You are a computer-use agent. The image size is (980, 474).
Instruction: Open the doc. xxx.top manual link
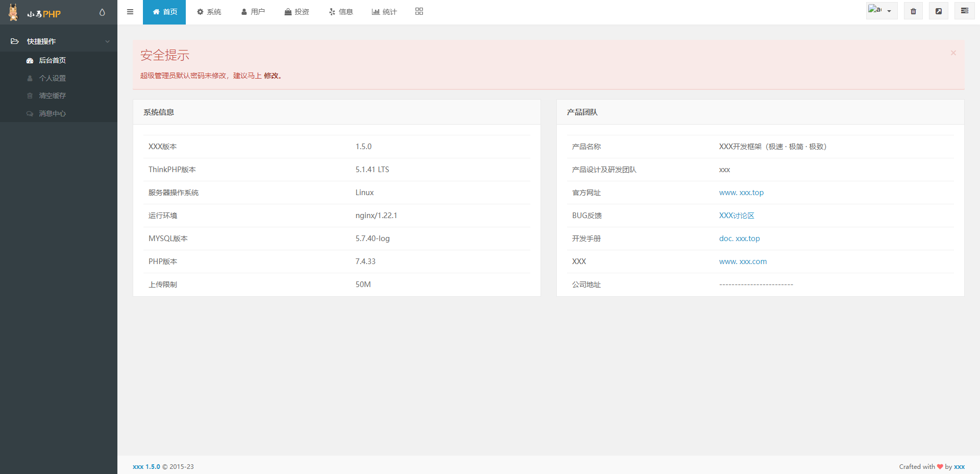739,239
